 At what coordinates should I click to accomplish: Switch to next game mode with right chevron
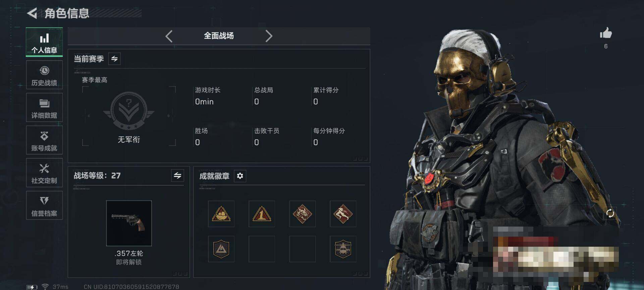point(269,36)
